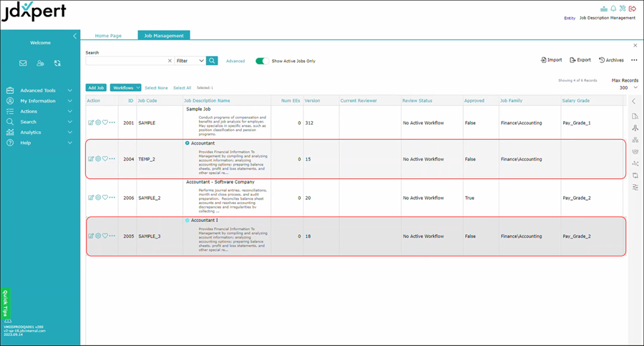Open the Max Records 300 dropdown
Screen dimensions: 644x346
pyautogui.click(x=628, y=87)
